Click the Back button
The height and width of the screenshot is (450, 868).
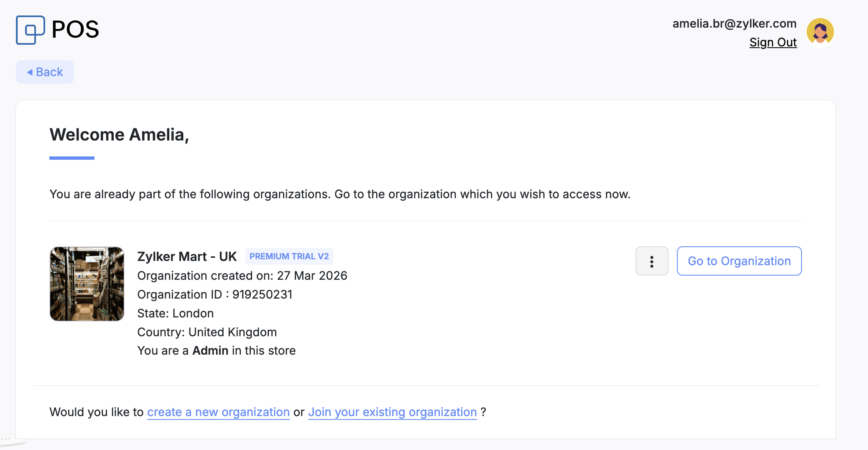tap(45, 72)
